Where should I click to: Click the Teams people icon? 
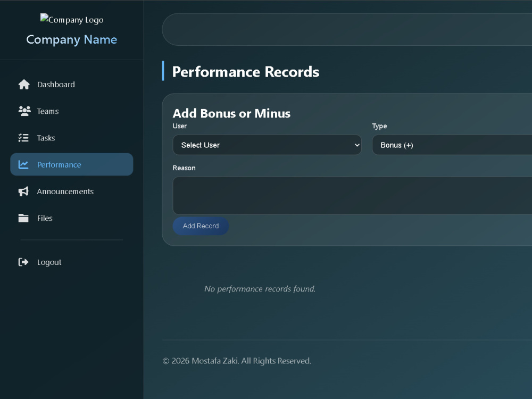24,111
